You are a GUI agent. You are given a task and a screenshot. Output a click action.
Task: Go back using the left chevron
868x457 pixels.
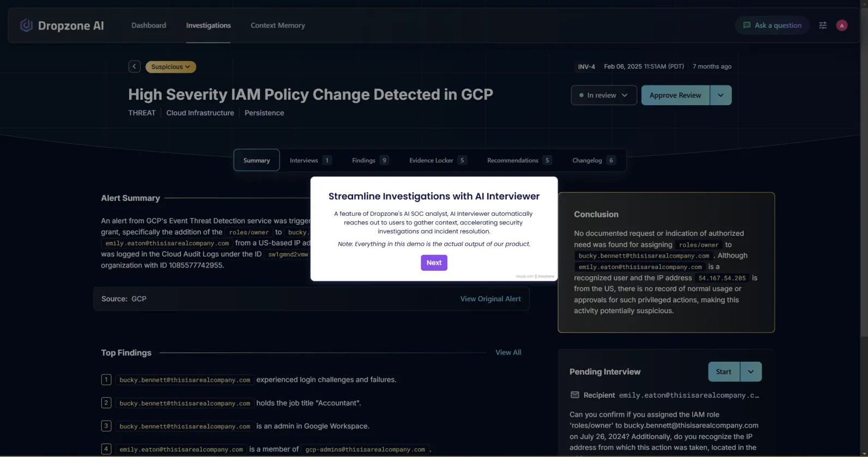[x=134, y=66]
